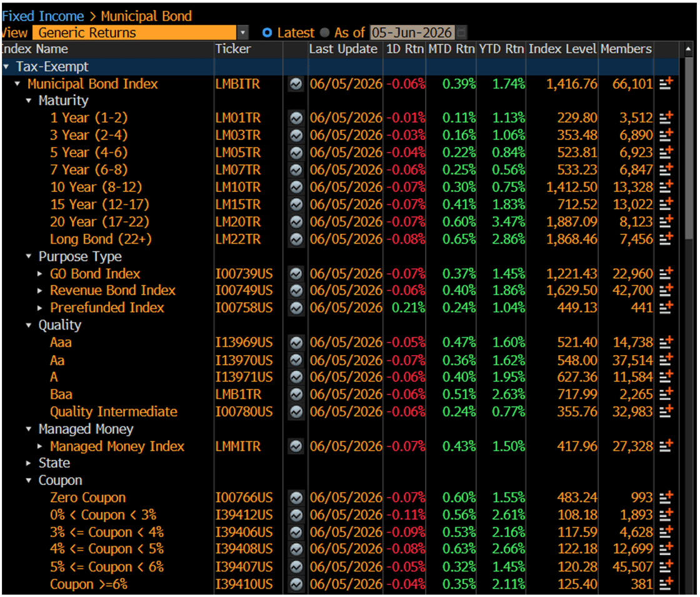Viewport: 700px width, 597px height.
Task: Click add-to-list icon for 7 Year (6-8) row
Action: pos(666,169)
